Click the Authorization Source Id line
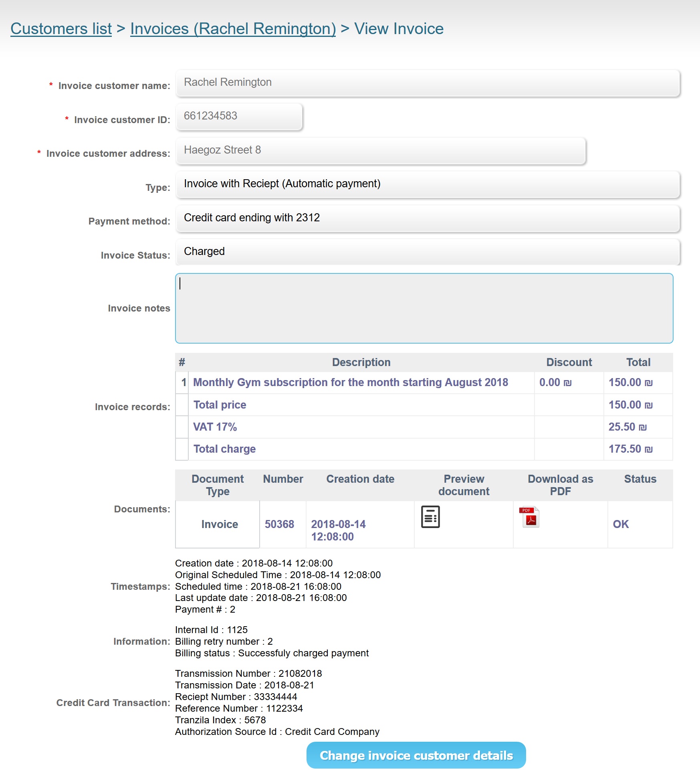 pos(277,732)
